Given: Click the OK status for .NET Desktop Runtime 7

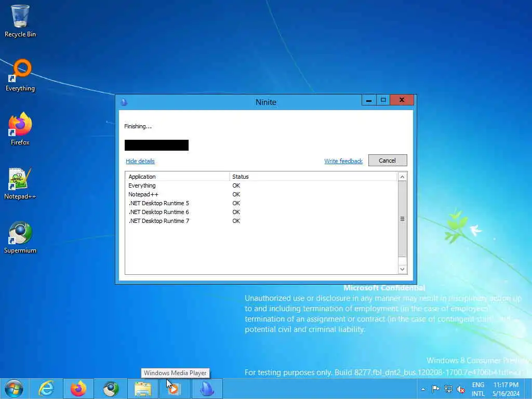Looking at the screenshot, I should tap(236, 221).
